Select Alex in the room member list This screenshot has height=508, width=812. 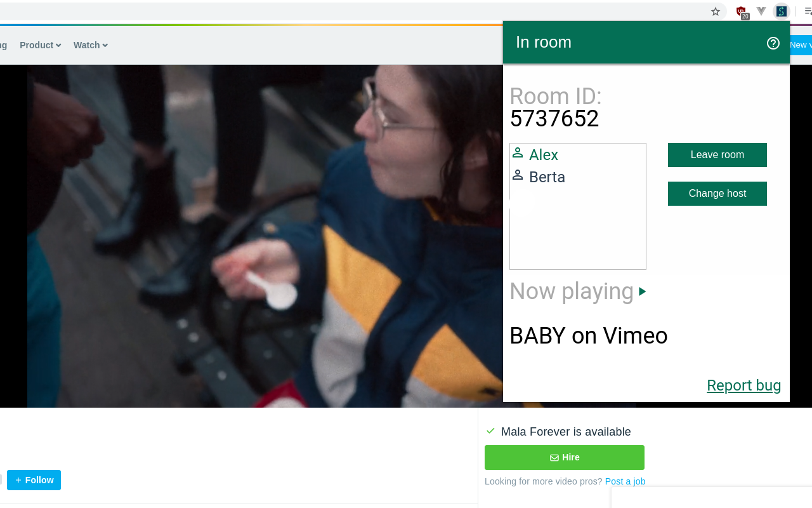(544, 155)
